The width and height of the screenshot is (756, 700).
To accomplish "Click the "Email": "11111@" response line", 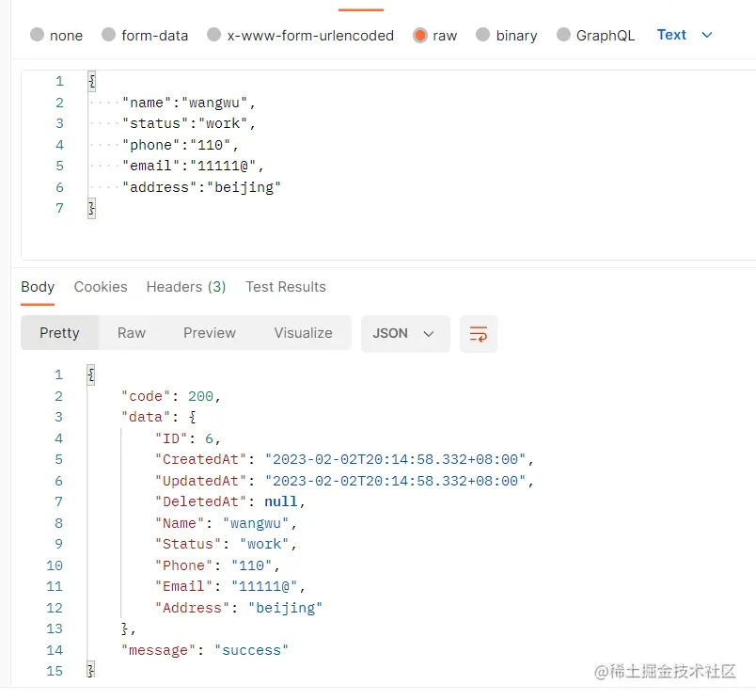I will tap(230, 586).
